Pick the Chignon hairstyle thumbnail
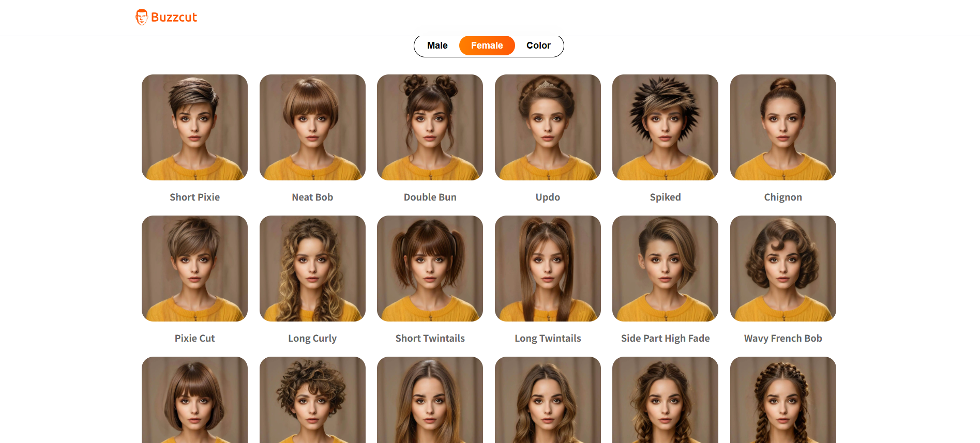Screen dimensions: 980x443 click(783, 127)
